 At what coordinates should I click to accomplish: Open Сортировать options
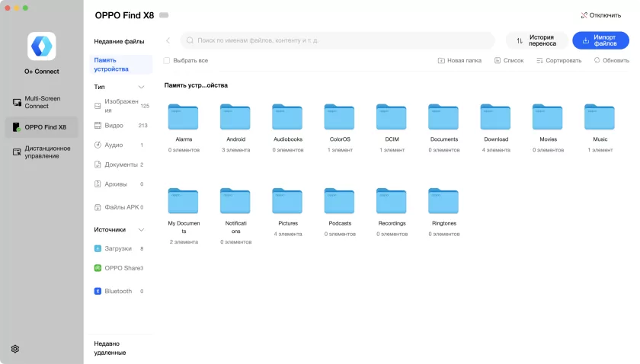558,60
